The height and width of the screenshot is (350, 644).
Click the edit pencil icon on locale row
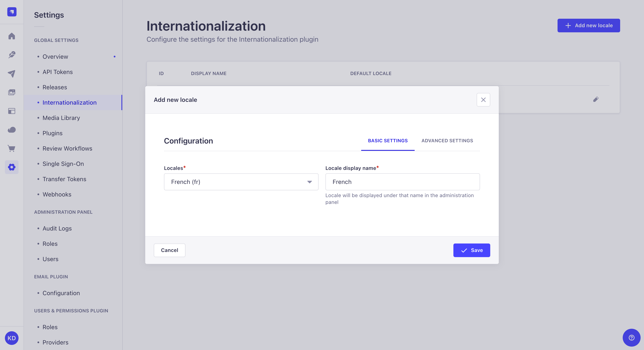pos(596,100)
